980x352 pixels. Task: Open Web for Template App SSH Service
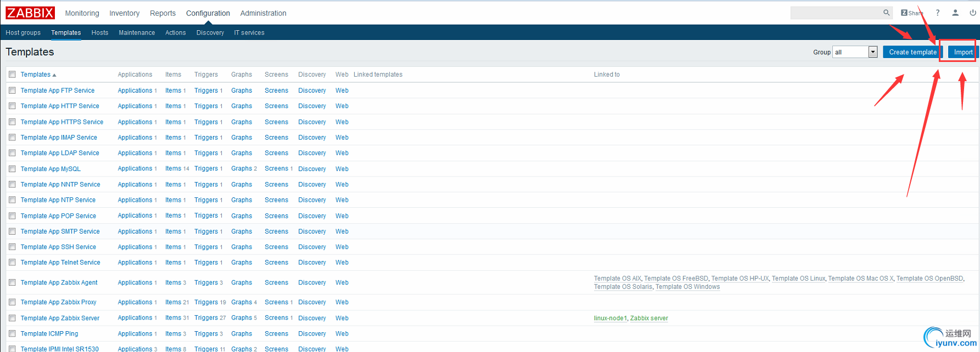point(342,247)
